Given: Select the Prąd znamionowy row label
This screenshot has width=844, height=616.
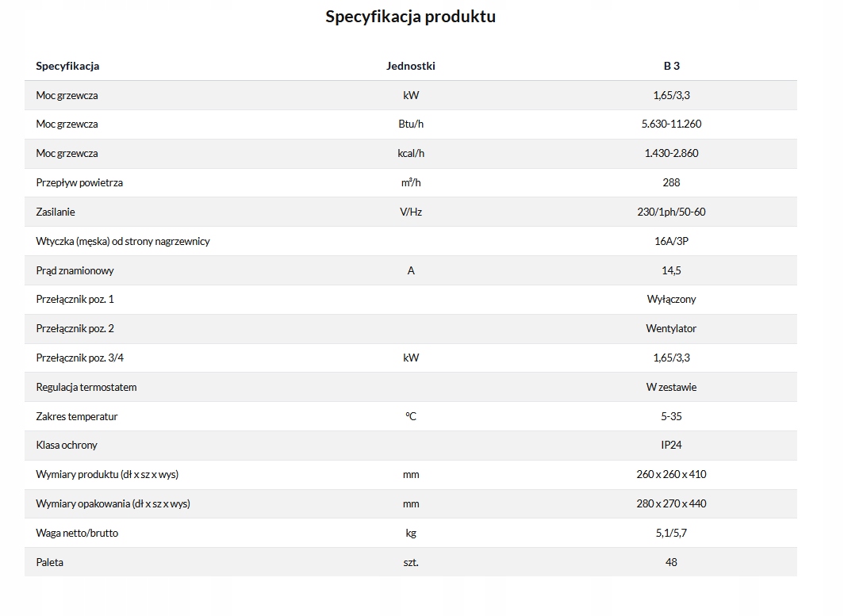Looking at the screenshot, I should click(75, 270).
